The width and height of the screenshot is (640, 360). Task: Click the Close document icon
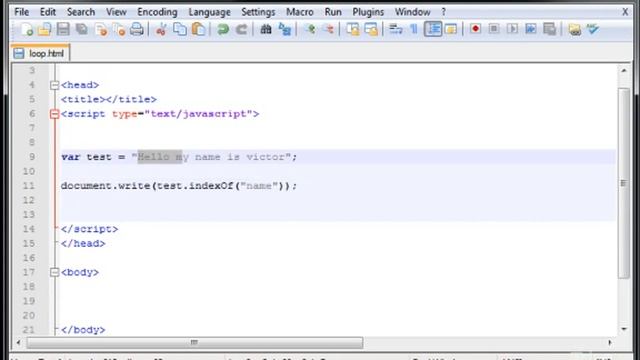(100, 29)
